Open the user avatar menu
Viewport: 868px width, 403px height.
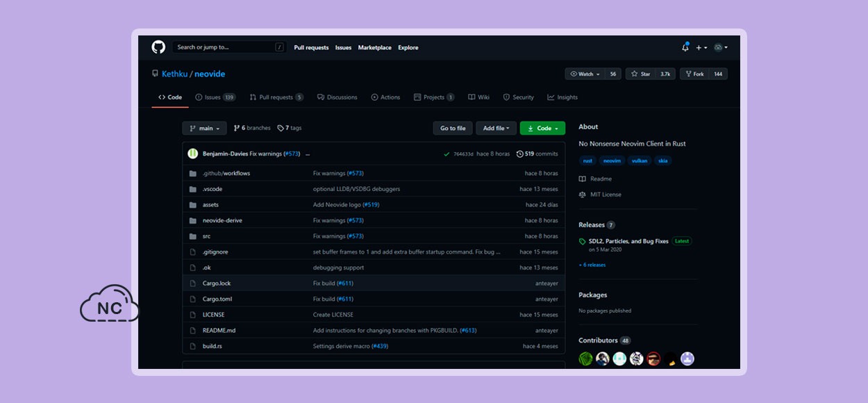(x=721, y=47)
